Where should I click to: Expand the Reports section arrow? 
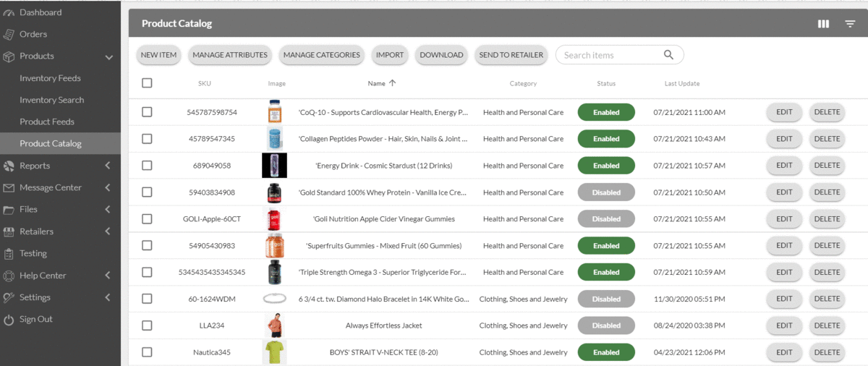pyautogui.click(x=108, y=166)
